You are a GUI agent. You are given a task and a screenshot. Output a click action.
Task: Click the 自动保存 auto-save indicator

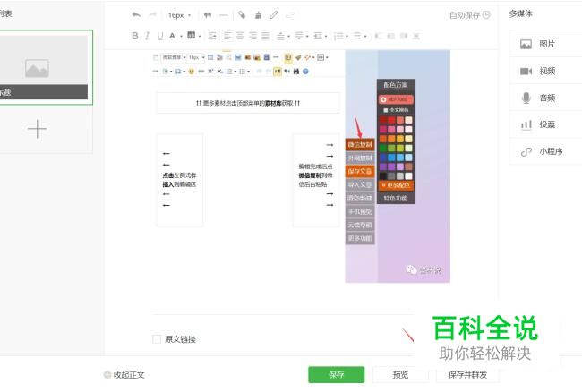click(469, 15)
